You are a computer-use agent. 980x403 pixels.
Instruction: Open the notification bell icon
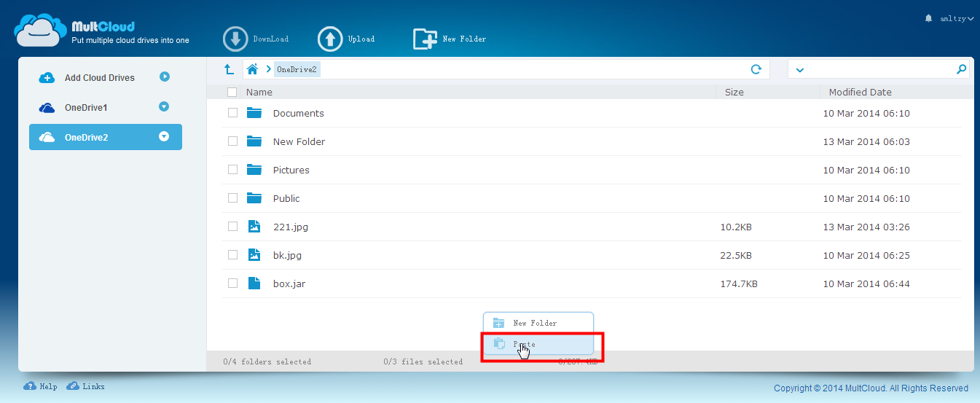928,18
